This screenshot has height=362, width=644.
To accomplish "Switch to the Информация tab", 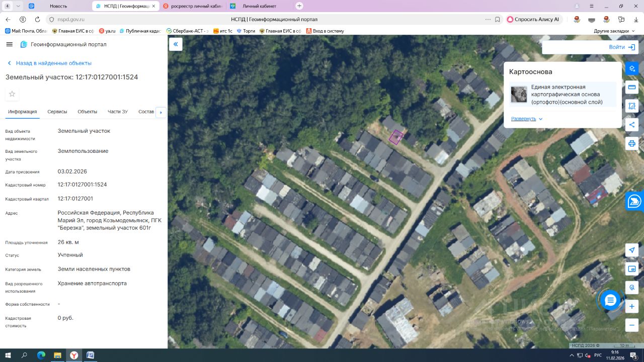I will tap(22, 112).
